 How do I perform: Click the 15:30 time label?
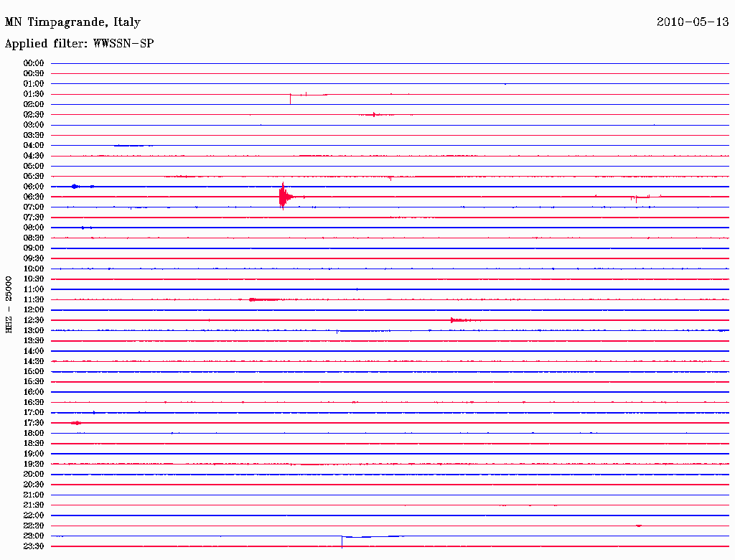(34, 382)
